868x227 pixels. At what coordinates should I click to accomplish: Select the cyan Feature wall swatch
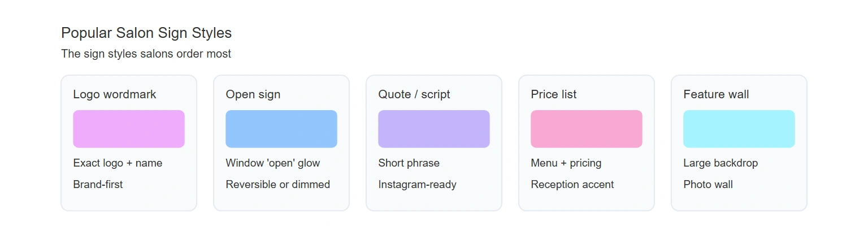click(739, 129)
